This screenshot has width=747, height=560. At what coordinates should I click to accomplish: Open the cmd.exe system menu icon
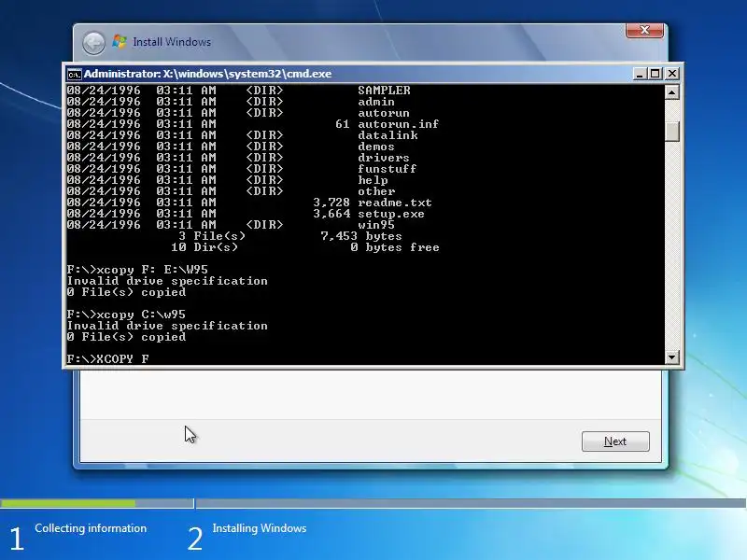[74, 75]
